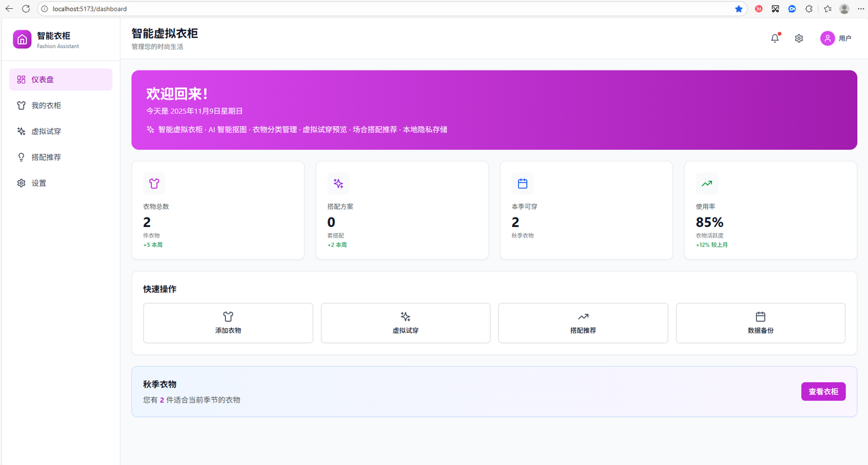Image resolution: width=868 pixels, height=465 pixels.
Task: Click the sparkle icon beside 虚拟试穿 in sidebar
Action: point(22,131)
